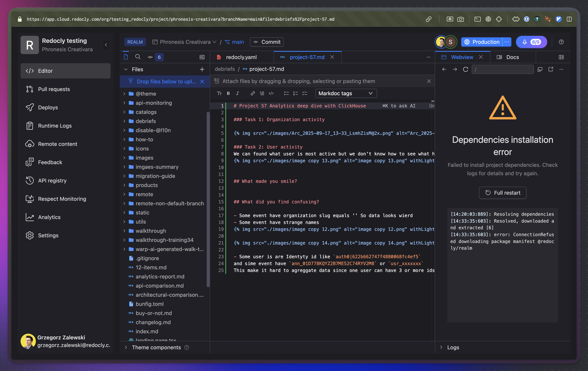Screen dimensions: 588x371
Task: Switch to the redocly.yaml tab
Action: pyautogui.click(x=241, y=57)
